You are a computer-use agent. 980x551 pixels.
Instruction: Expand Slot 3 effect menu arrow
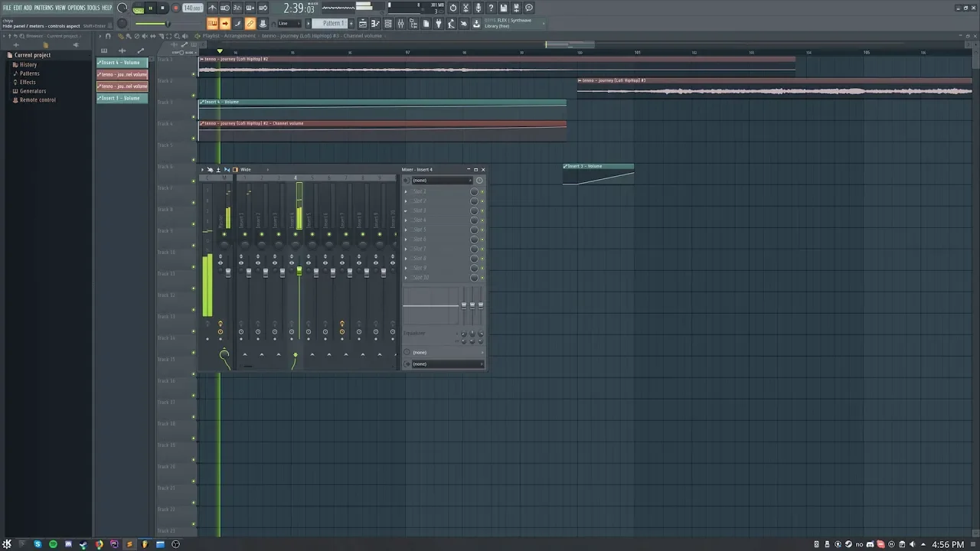pyautogui.click(x=407, y=210)
